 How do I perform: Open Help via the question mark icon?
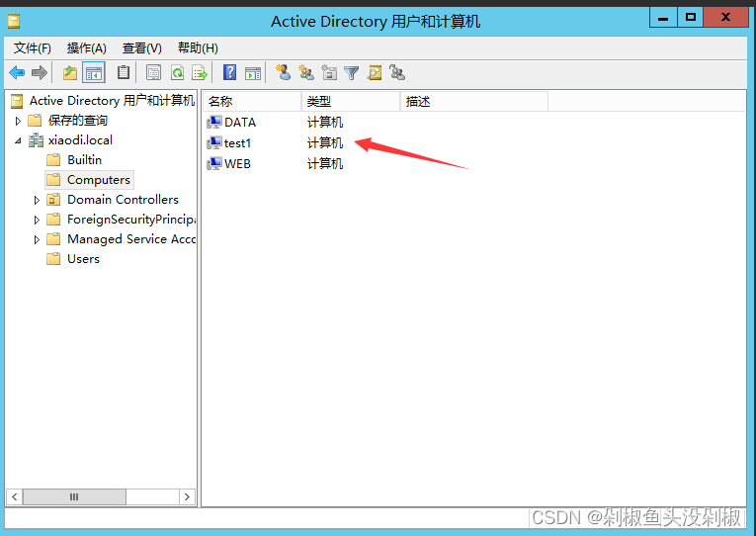(230, 73)
